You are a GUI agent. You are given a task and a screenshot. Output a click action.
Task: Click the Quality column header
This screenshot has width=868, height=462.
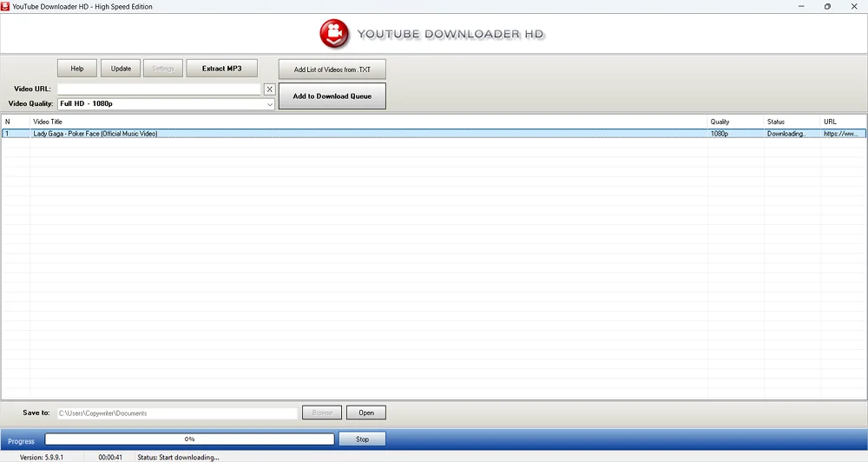click(x=736, y=122)
